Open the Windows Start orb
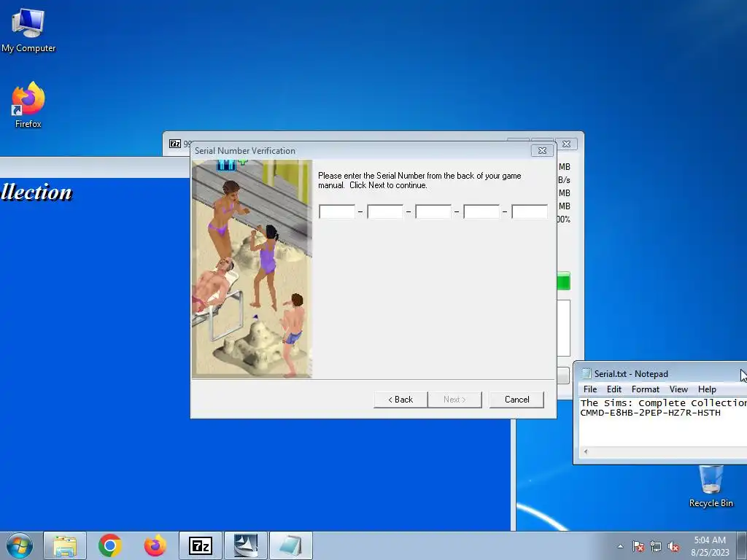 [20, 545]
